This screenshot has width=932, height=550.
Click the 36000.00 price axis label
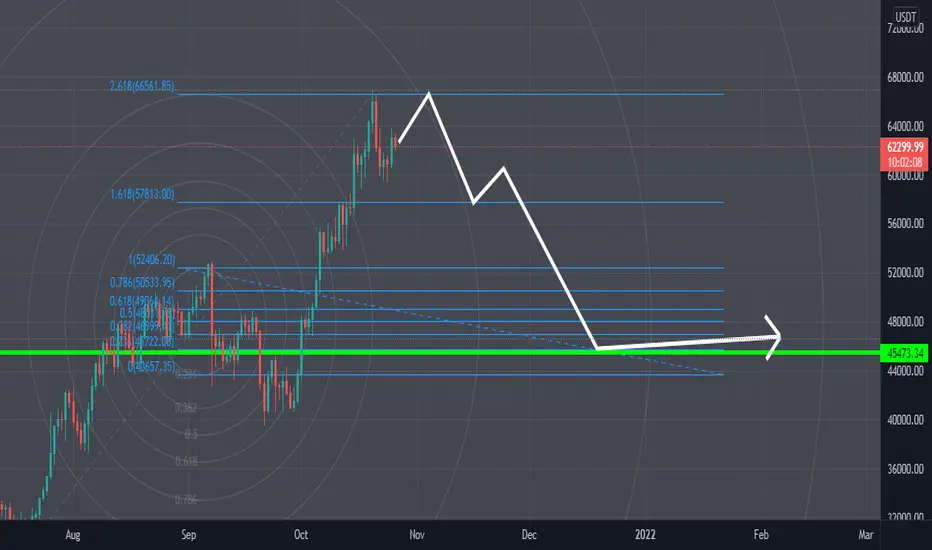point(905,469)
